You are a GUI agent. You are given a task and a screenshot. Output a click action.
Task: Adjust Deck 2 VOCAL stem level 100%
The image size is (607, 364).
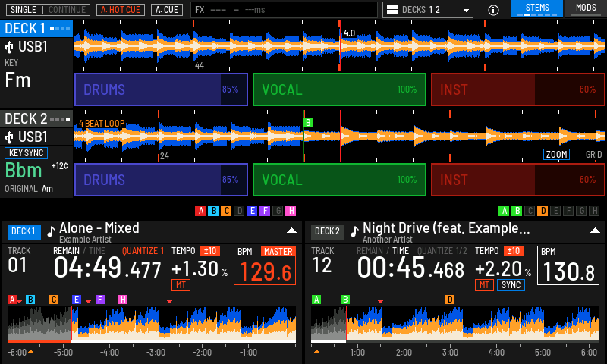[339, 180]
